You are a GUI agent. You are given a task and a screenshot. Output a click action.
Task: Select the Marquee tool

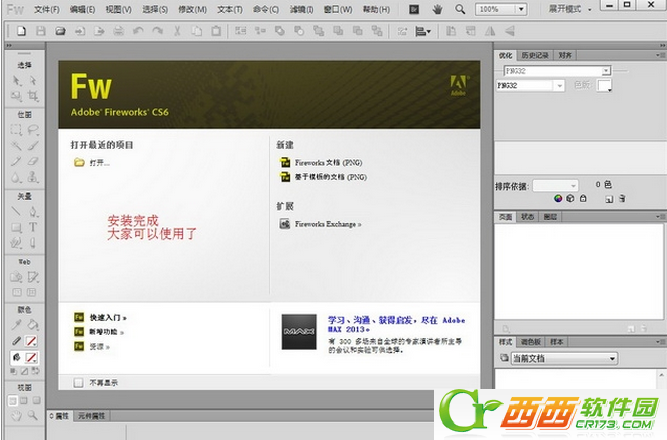[x=17, y=129]
